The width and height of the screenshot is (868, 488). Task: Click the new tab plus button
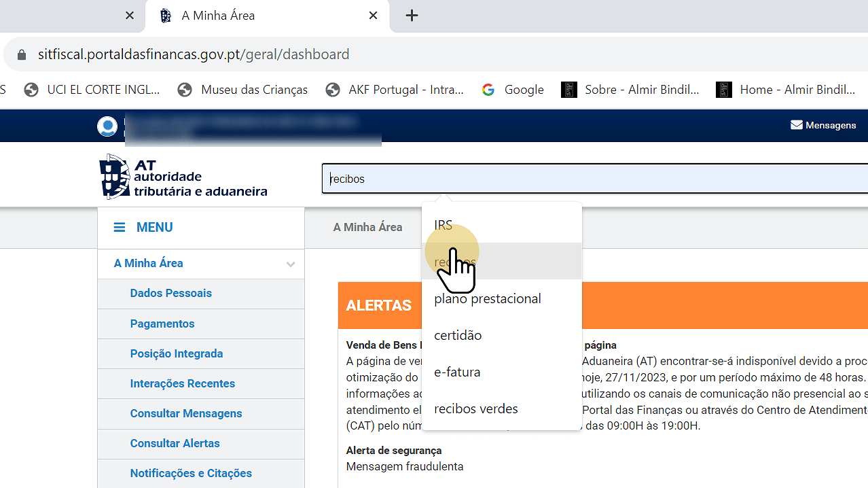[x=412, y=16]
